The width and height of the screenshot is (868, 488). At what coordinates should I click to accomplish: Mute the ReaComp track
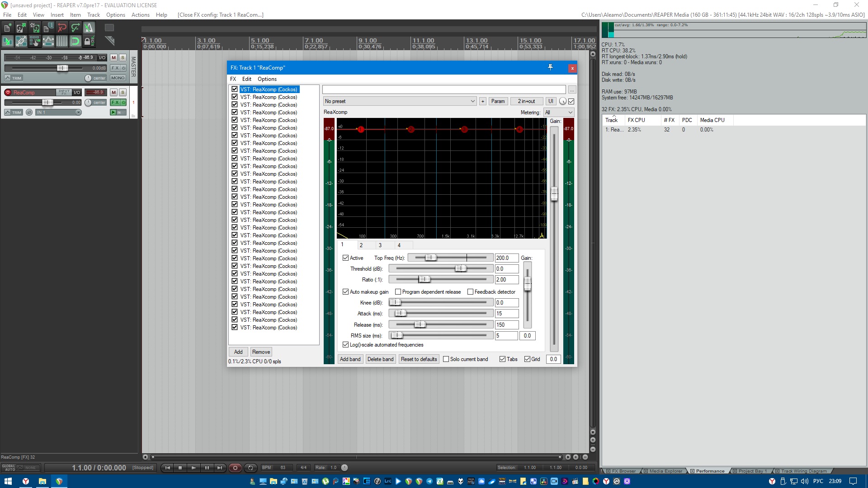point(113,92)
